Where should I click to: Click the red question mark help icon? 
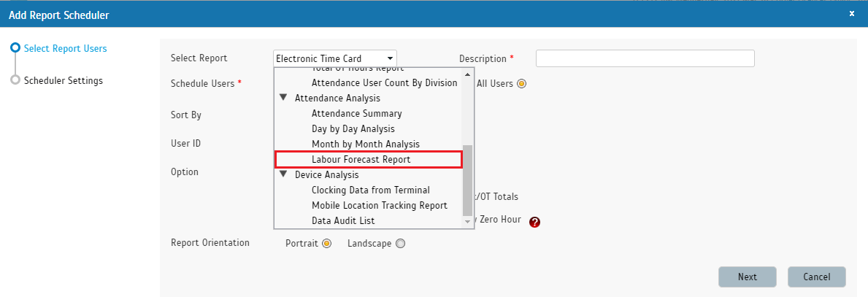tap(534, 223)
